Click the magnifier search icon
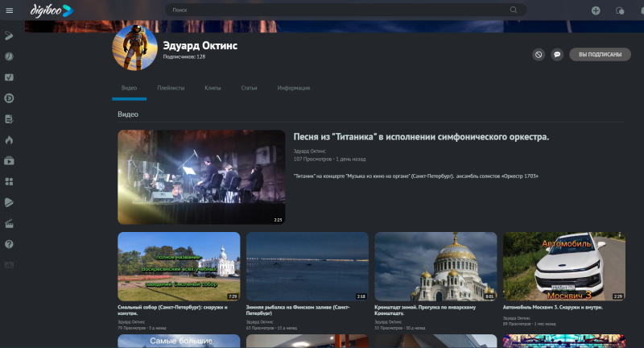Viewport: 644px width, 348px height. pyautogui.click(x=514, y=10)
